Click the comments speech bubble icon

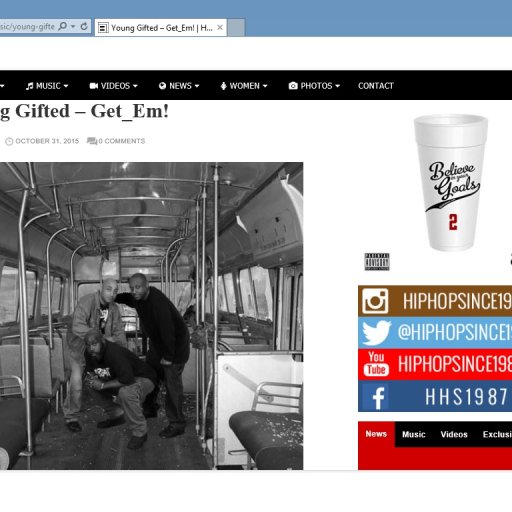click(92, 141)
